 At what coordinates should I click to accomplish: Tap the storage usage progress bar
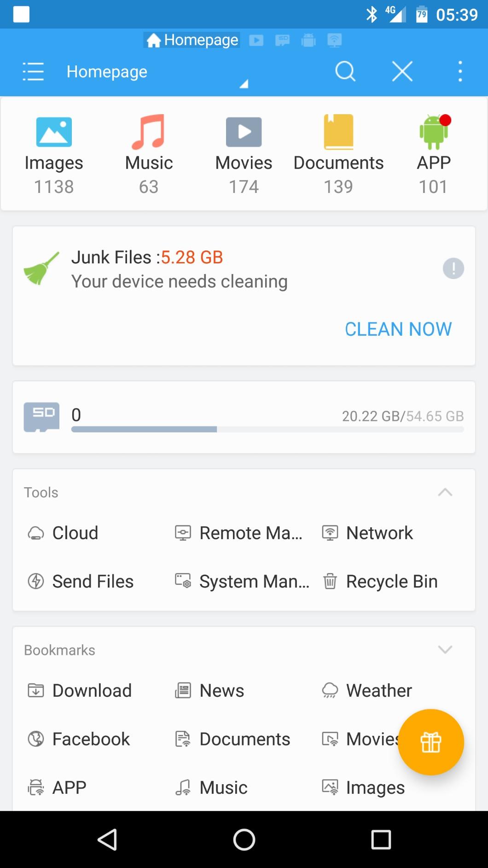267,429
